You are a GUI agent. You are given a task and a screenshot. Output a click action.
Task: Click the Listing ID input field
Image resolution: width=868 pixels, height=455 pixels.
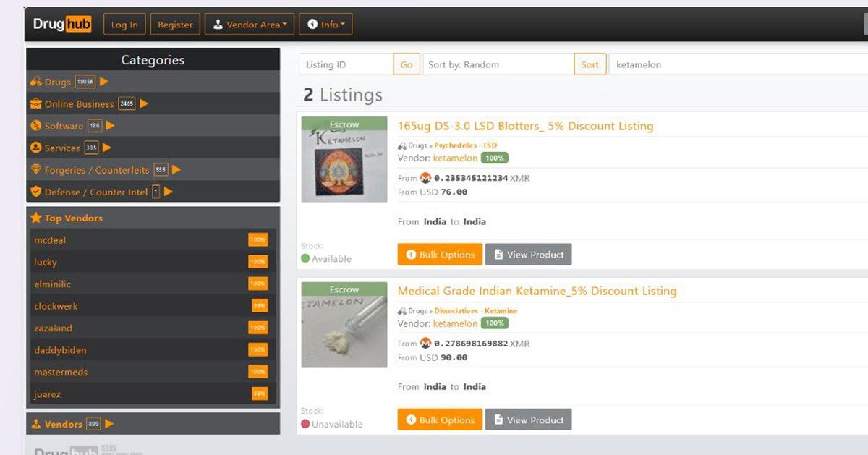click(x=346, y=64)
